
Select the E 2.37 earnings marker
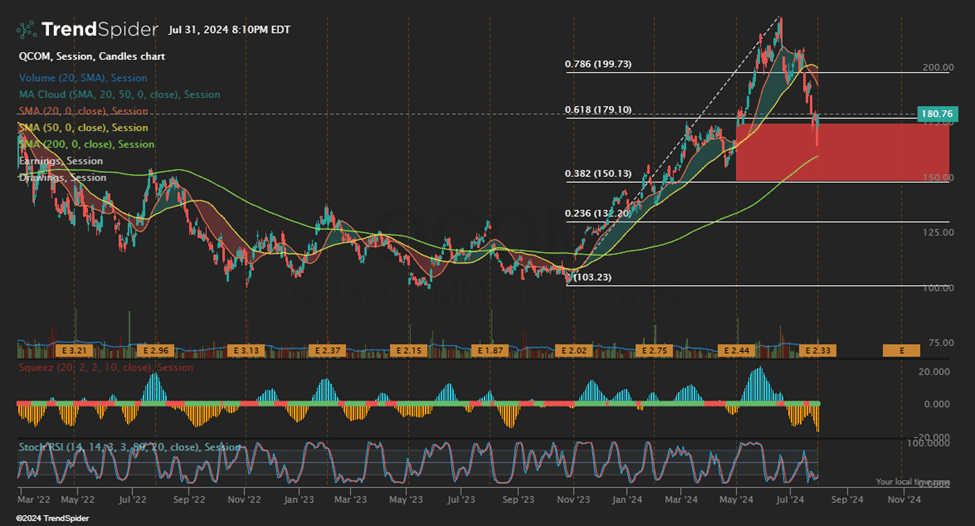click(x=328, y=351)
